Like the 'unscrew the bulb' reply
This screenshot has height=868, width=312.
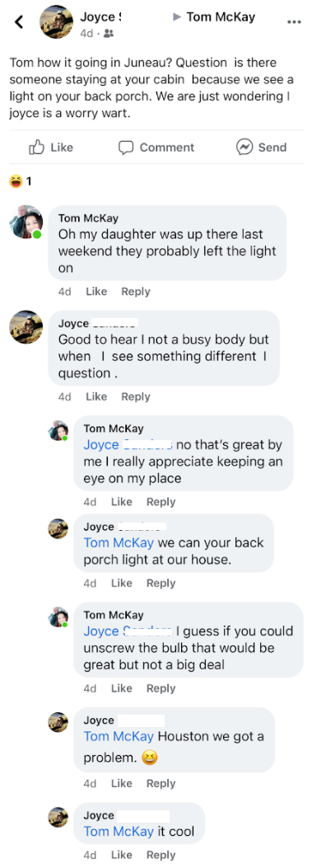click(122, 688)
